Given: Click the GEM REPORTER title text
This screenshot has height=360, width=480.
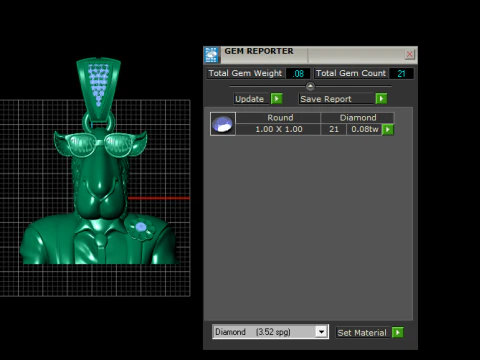Looking at the screenshot, I should click(x=259, y=51).
